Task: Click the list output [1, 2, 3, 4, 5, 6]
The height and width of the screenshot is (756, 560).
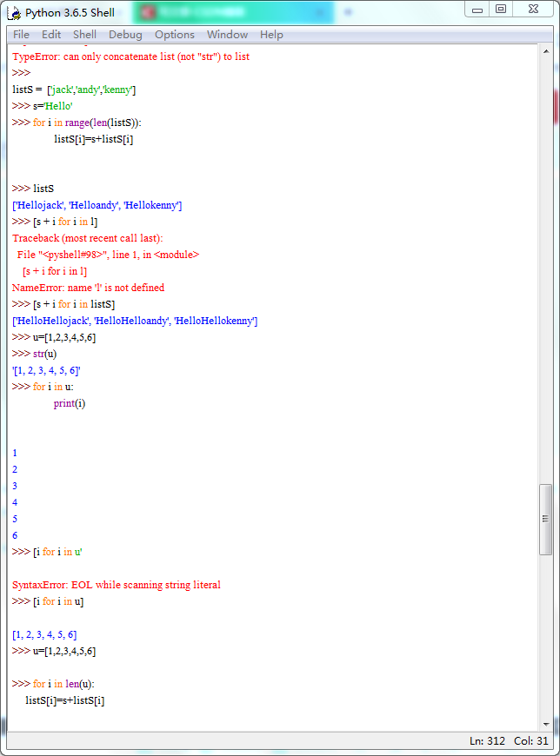Action: pos(44,634)
